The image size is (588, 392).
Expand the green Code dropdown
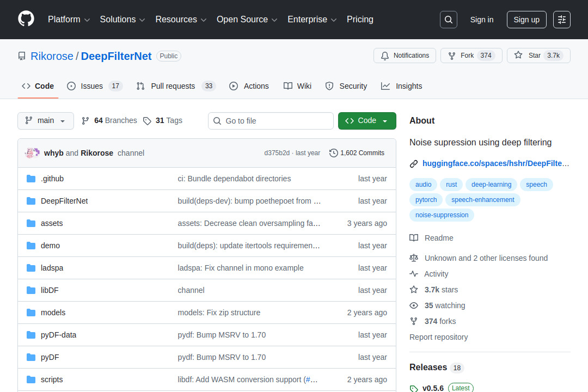[x=367, y=120]
